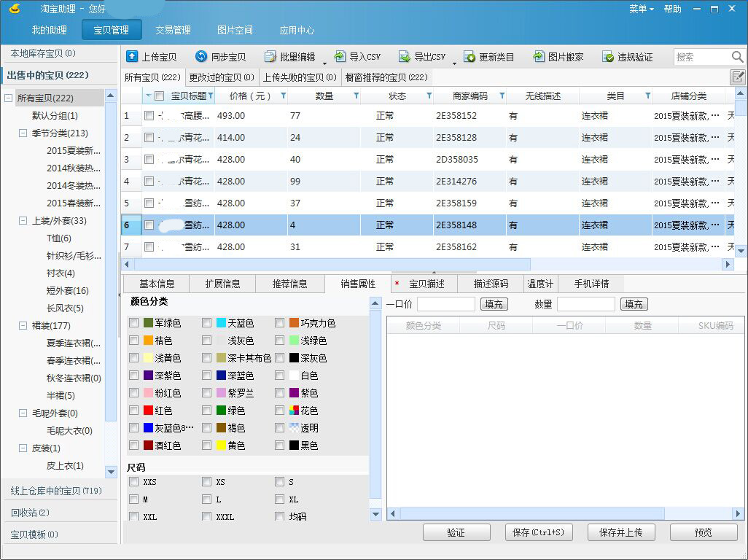
Task: Click the 上传宝贝 upload icon
Action: pos(132,57)
